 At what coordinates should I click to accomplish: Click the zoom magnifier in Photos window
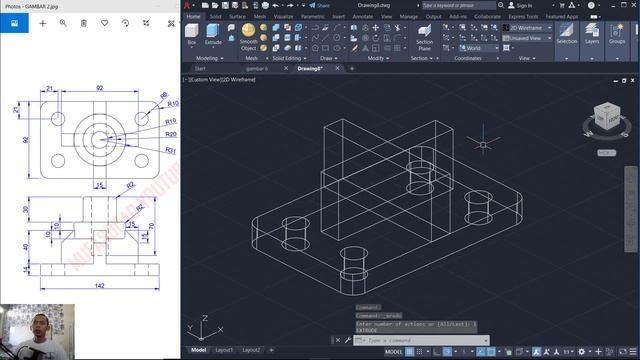pyautogui.click(x=63, y=23)
